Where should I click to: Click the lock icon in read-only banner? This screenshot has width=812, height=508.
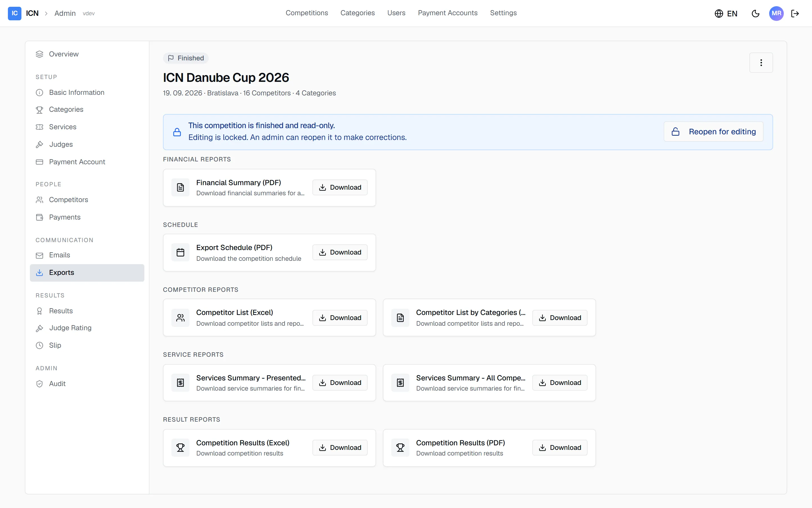pos(177,132)
